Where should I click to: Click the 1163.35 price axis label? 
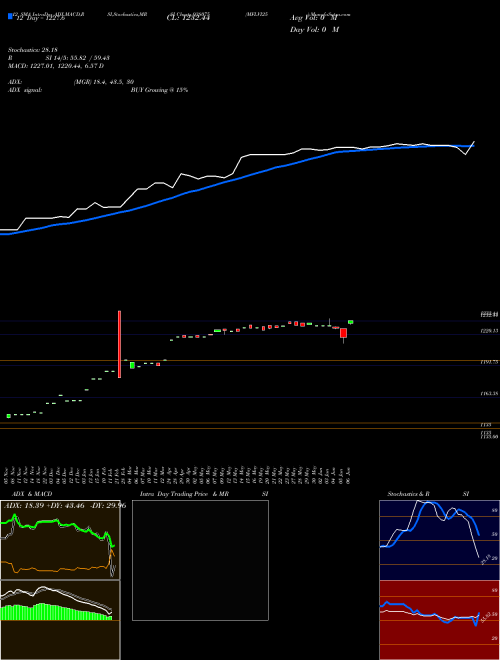(x=489, y=394)
